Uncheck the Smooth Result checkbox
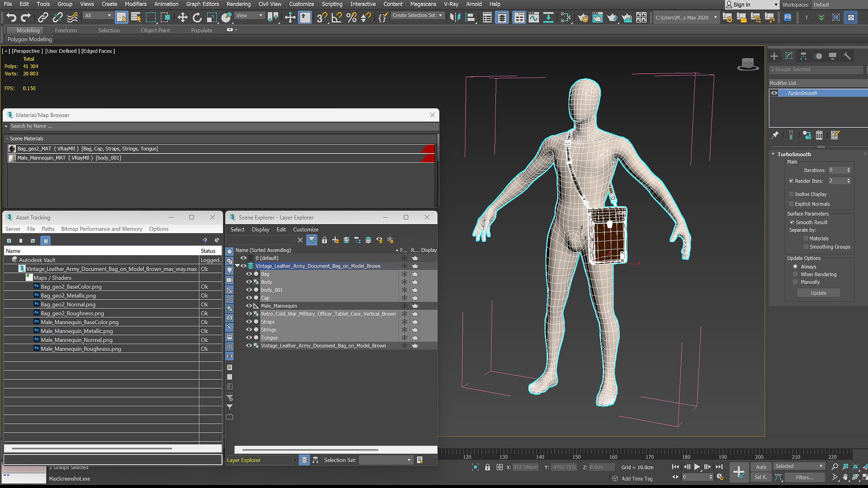The image size is (868, 488). (x=792, y=222)
